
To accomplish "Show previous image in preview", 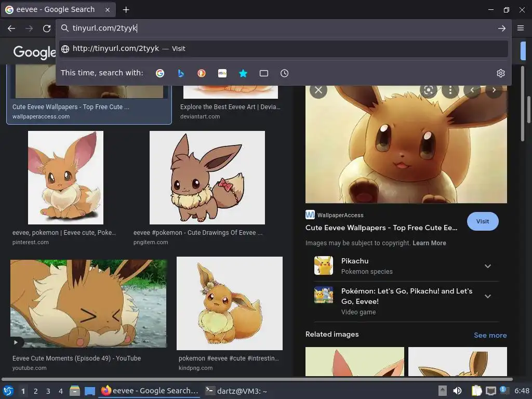I will (x=472, y=90).
